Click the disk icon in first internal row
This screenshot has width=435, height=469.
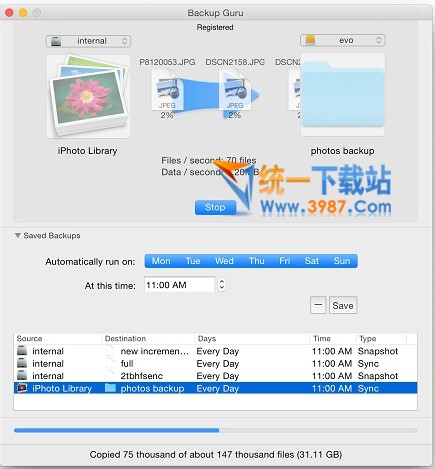point(22,351)
